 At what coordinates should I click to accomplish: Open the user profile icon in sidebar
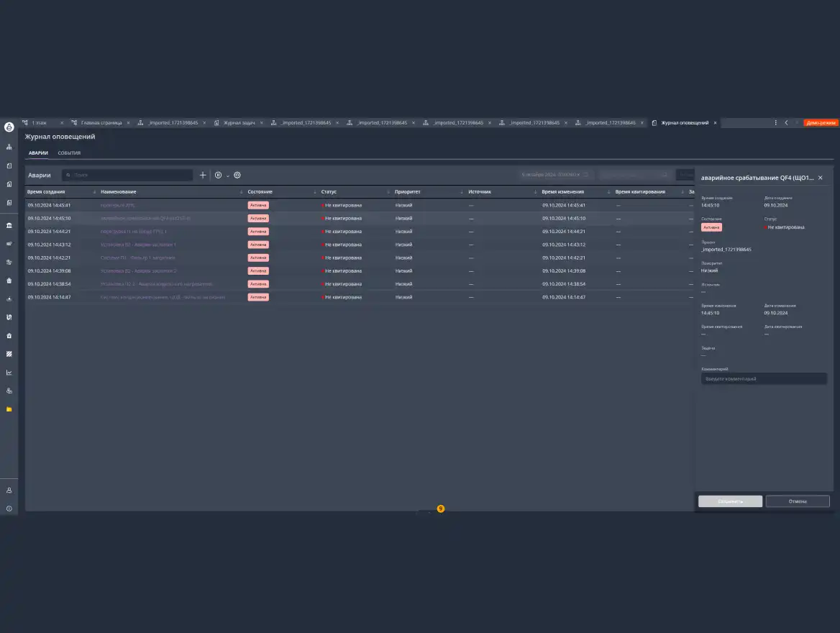tap(9, 490)
